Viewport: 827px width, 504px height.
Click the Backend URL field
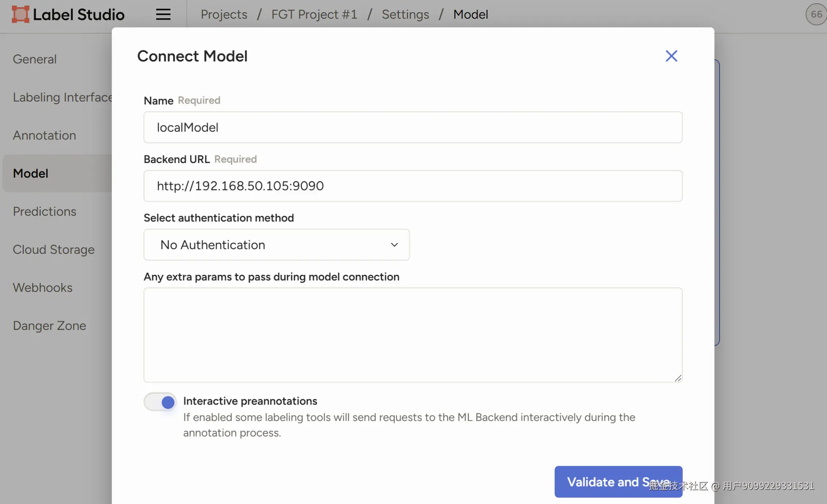[x=413, y=186]
